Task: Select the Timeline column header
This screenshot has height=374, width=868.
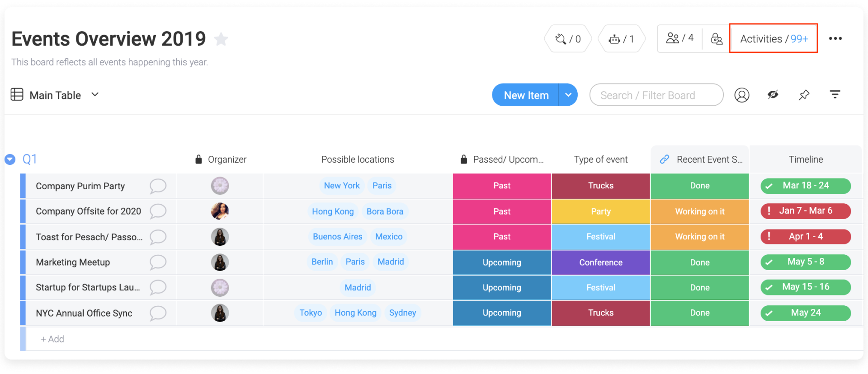Action: coord(806,159)
